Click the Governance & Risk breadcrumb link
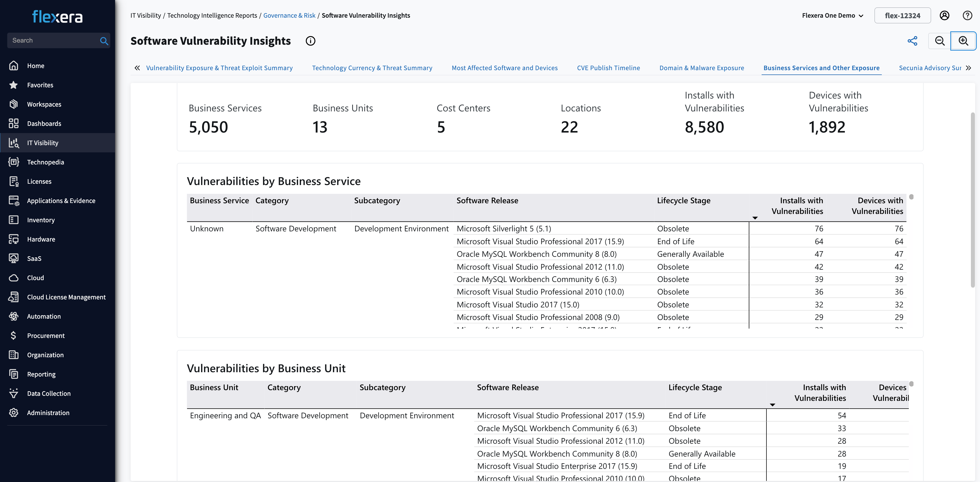Image resolution: width=980 pixels, height=482 pixels. [x=289, y=15]
